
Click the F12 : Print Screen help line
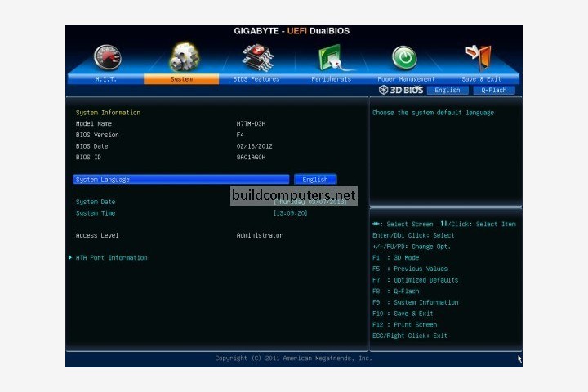(404, 325)
